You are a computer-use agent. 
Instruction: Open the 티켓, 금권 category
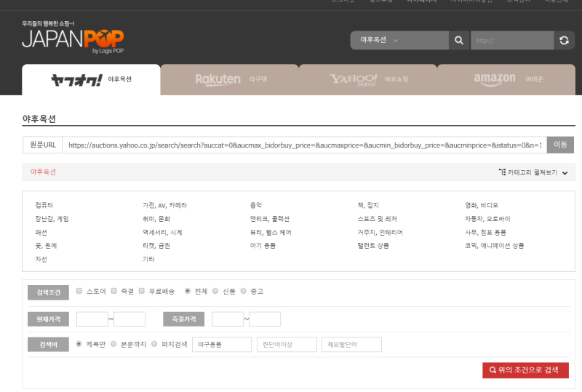tap(156, 246)
